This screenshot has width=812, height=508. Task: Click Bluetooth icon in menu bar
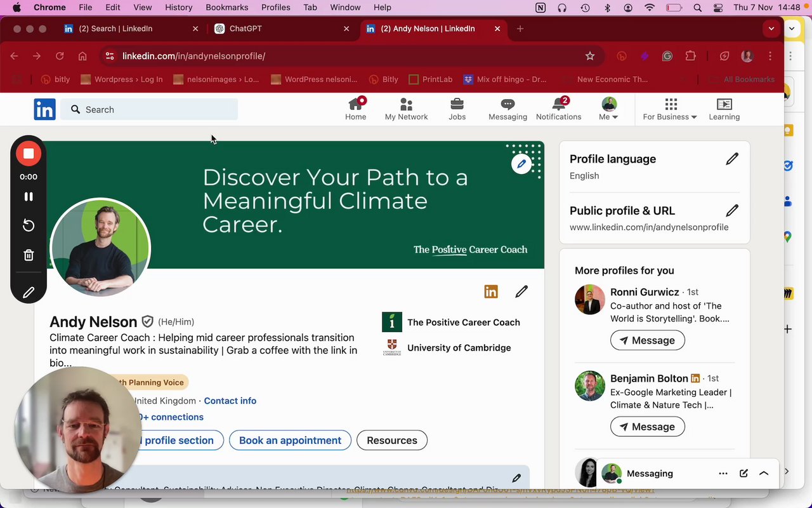pyautogui.click(x=607, y=8)
